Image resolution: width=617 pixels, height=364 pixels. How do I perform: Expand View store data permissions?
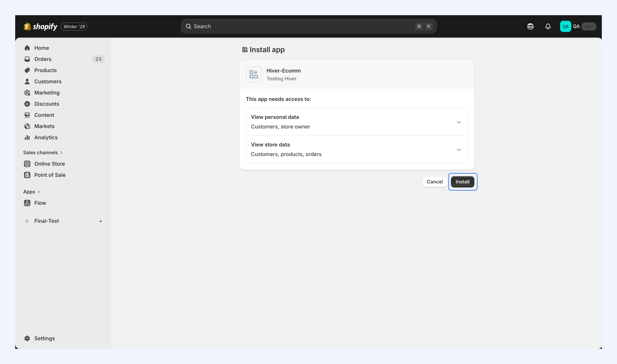click(x=357, y=149)
